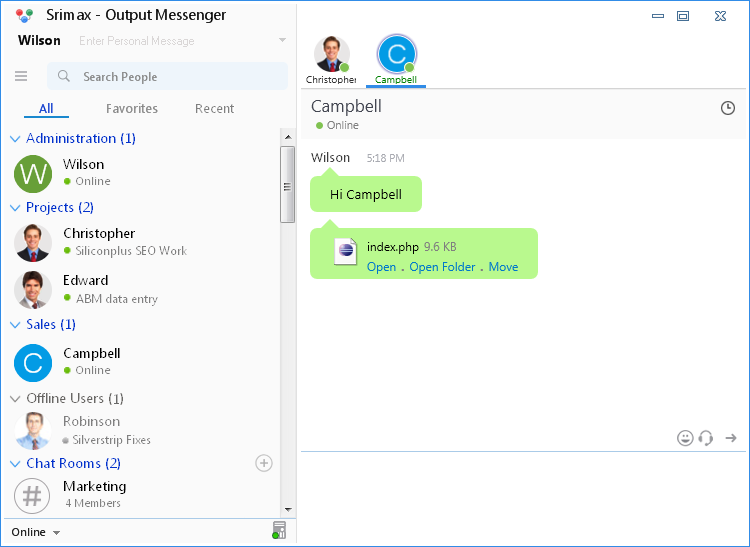Click the contact list scrollbar thumb
Screen dimensions: 750x547
288,185
